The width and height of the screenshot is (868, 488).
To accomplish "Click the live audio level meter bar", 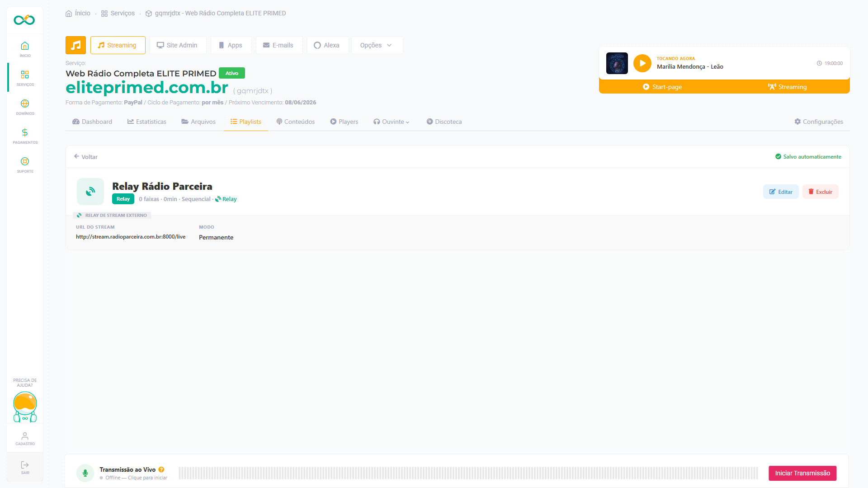I will tap(468, 473).
